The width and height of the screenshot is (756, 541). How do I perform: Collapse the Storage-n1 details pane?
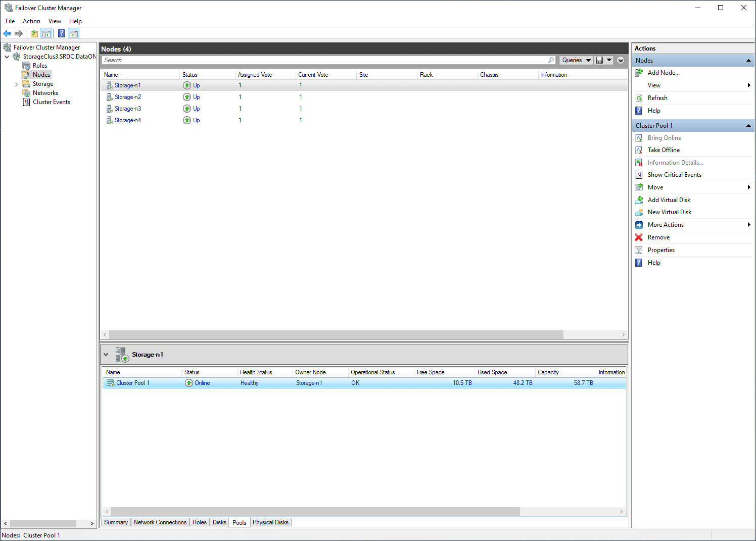[x=106, y=355]
